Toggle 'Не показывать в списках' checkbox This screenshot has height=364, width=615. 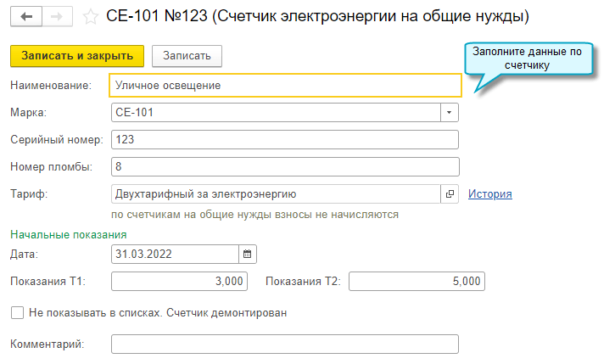coord(18,312)
